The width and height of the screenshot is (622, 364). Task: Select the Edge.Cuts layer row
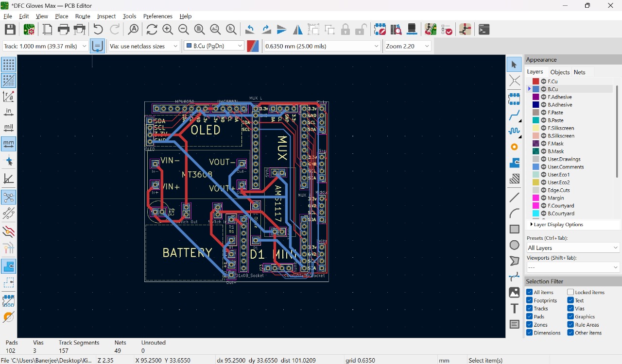click(559, 190)
